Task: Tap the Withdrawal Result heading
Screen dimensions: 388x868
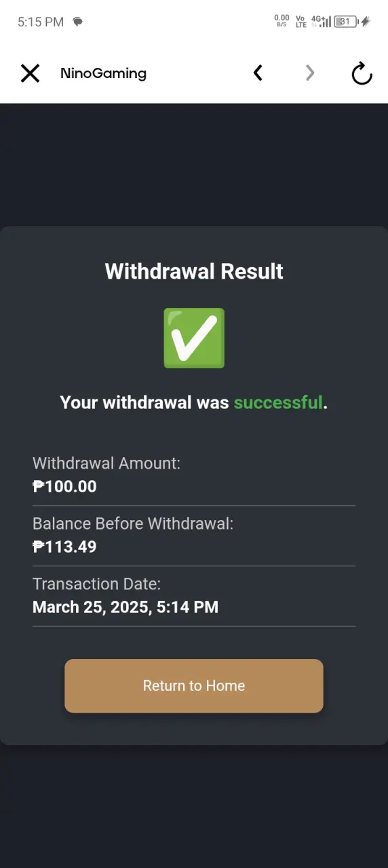Action: [x=194, y=271]
